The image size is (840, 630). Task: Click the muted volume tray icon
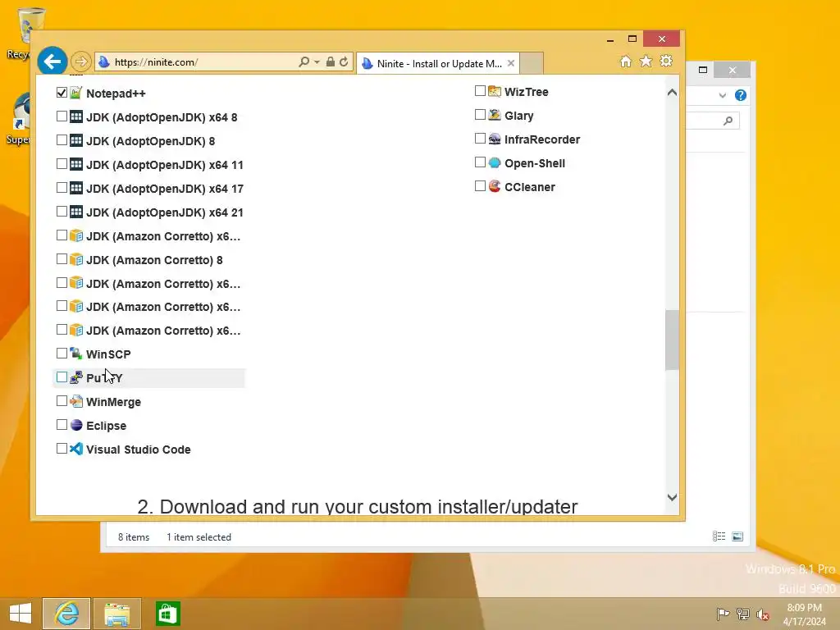762,614
